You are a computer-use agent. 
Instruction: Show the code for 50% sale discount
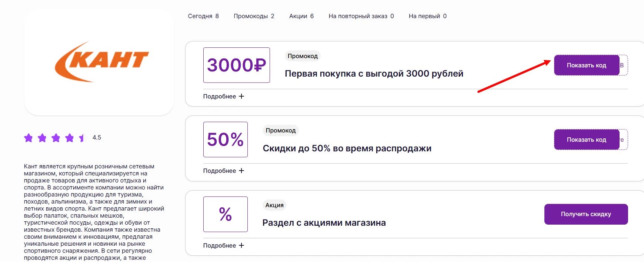(x=586, y=140)
